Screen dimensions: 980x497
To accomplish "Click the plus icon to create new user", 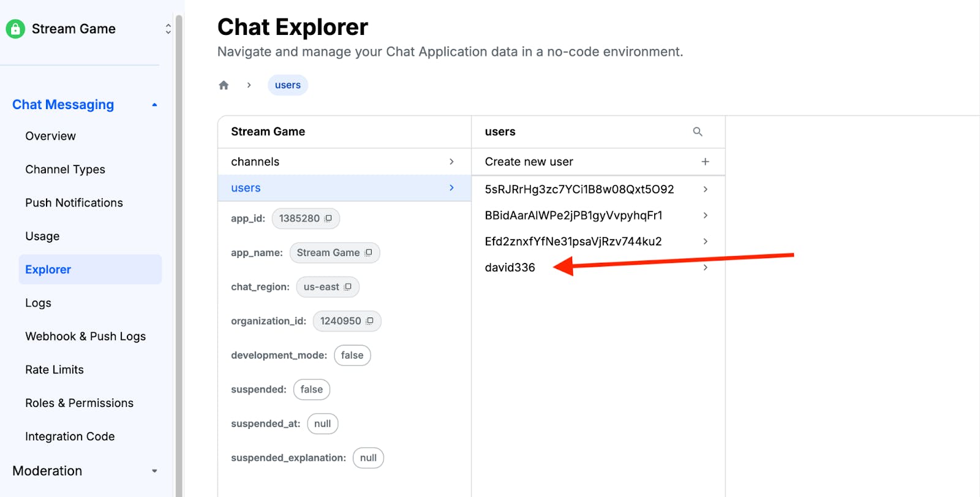I will pos(705,162).
